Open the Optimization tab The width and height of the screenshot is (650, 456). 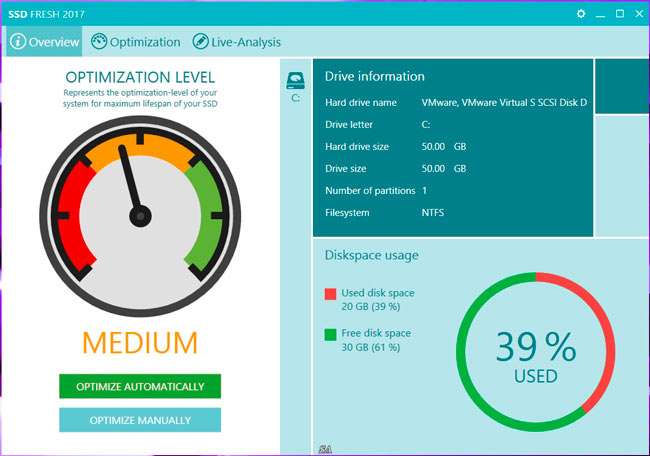(x=136, y=42)
